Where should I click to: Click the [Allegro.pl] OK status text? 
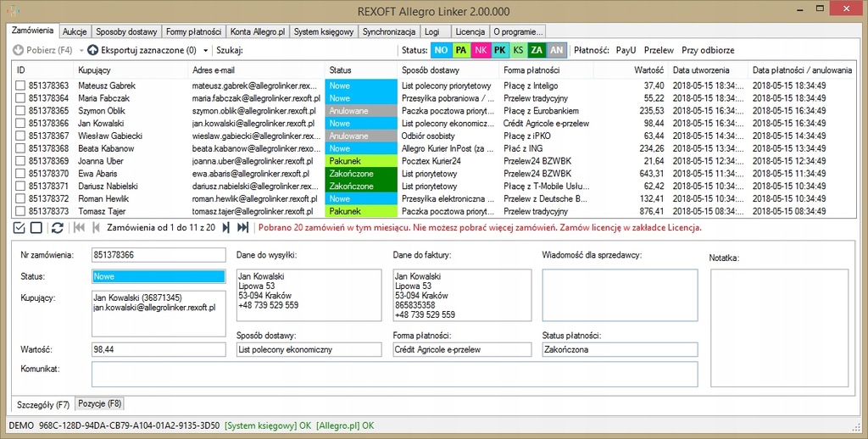pyautogui.click(x=345, y=425)
